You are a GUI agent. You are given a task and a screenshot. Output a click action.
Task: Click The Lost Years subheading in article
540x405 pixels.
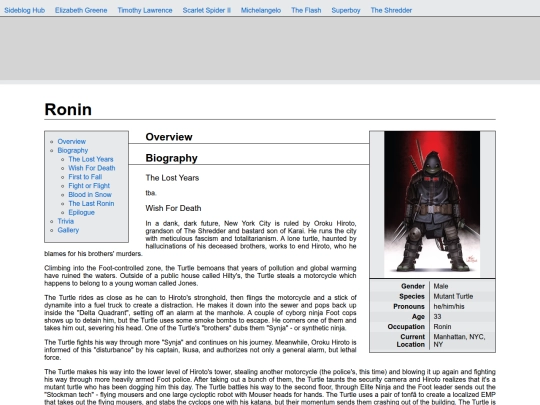point(172,178)
